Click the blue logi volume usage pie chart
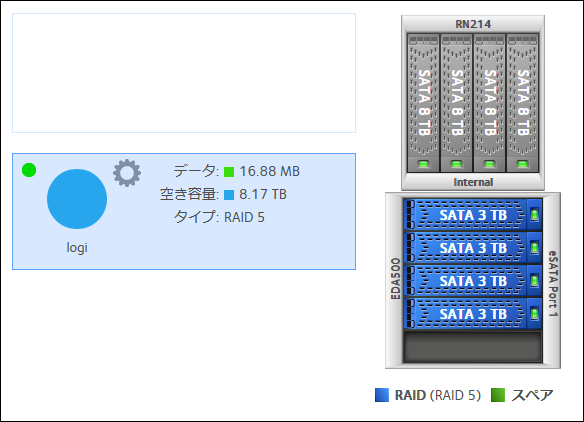Image resolution: width=584 pixels, height=422 pixels. [77, 199]
